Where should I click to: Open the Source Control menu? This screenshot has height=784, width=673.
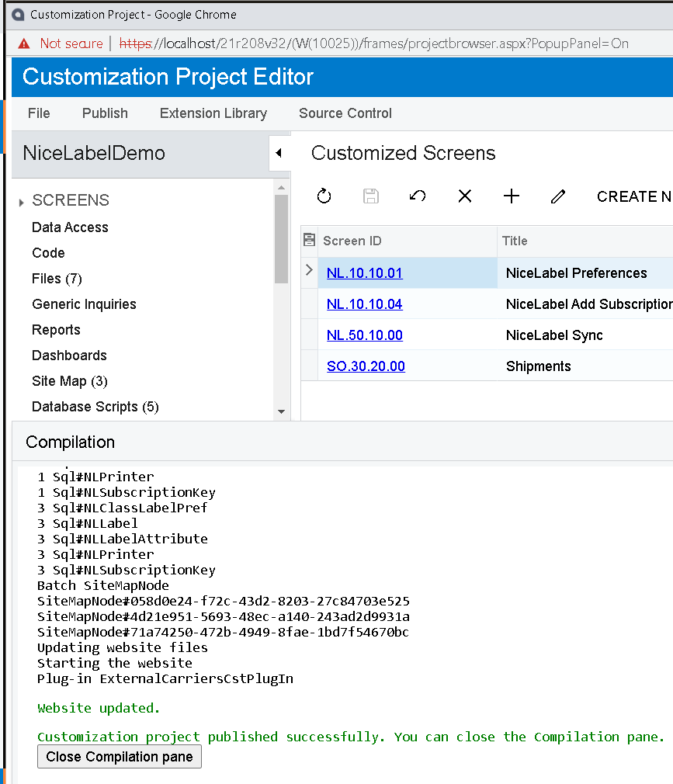point(345,113)
